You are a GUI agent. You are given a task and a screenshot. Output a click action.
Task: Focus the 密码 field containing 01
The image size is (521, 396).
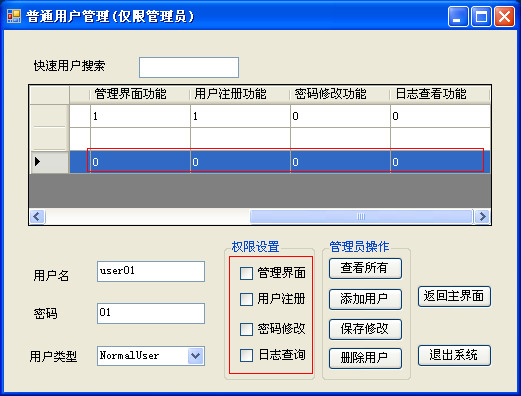pos(151,313)
